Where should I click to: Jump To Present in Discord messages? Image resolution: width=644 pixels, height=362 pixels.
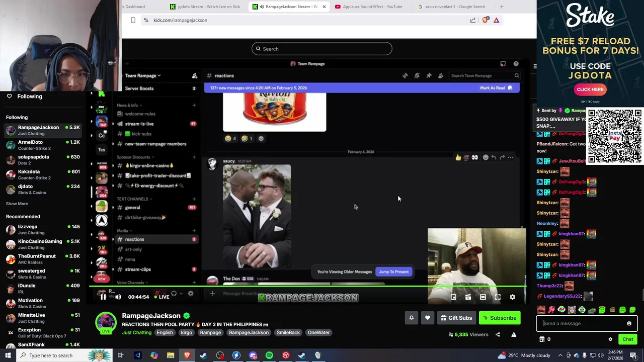pos(394,271)
